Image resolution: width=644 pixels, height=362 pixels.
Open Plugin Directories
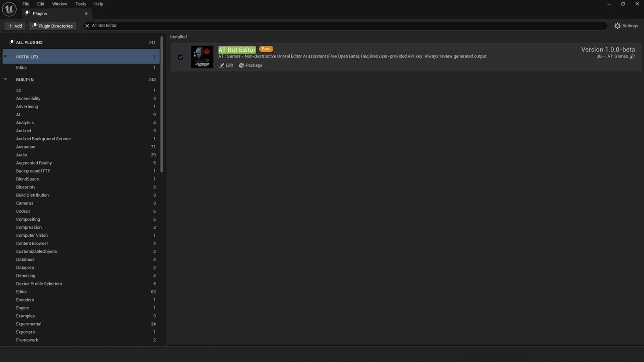pos(53,26)
